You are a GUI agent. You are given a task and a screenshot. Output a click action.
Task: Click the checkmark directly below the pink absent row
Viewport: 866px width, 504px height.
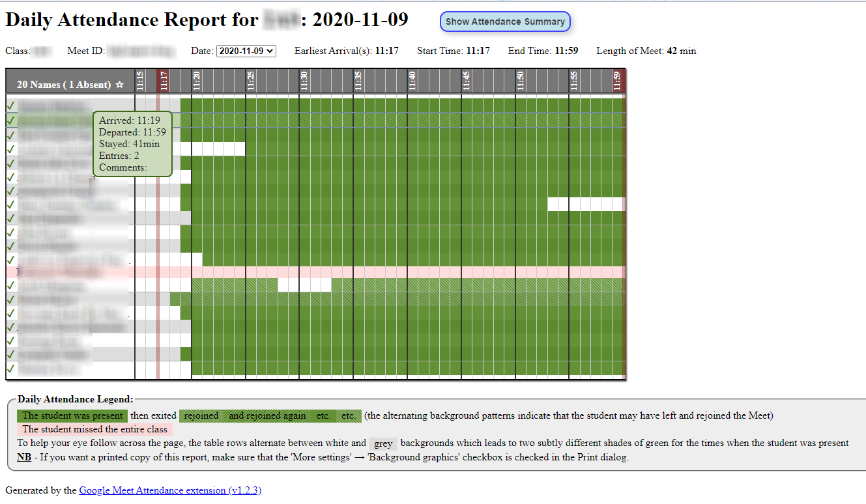[x=10, y=285]
